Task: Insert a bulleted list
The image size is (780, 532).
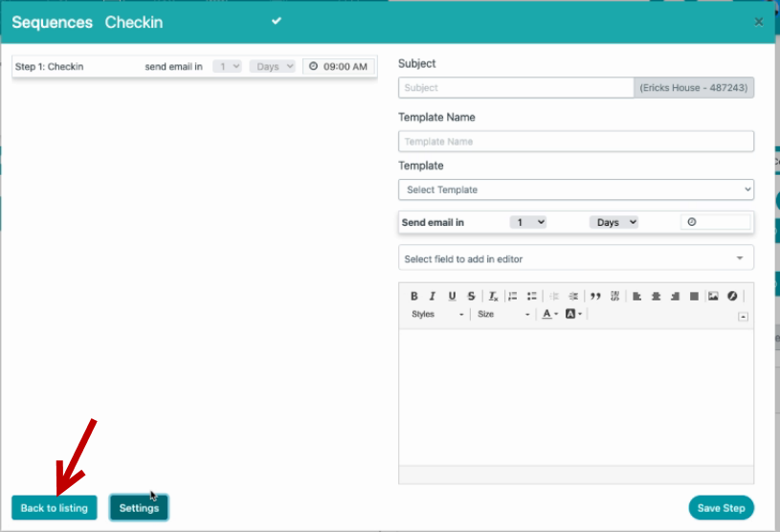Action: (532, 297)
